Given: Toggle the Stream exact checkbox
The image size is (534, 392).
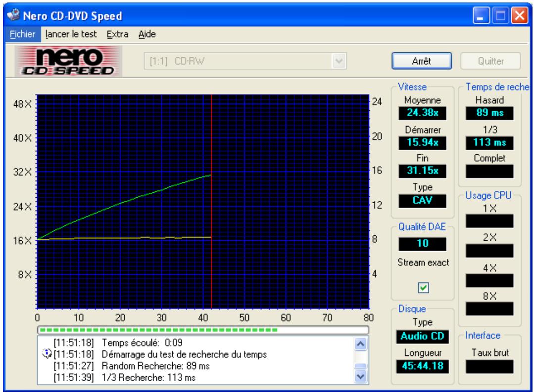Looking at the screenshot, I should pyautogui.click(x=423, y=288).
